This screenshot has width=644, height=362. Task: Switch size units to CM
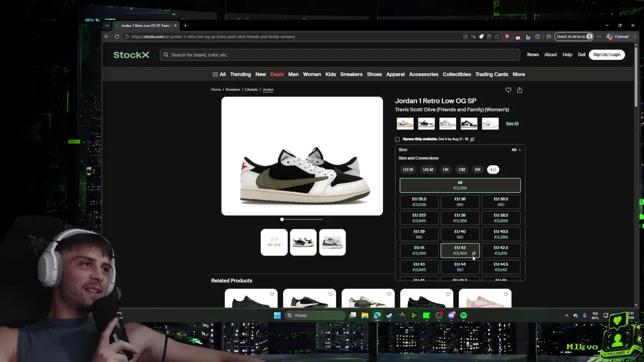click(462, 169)
